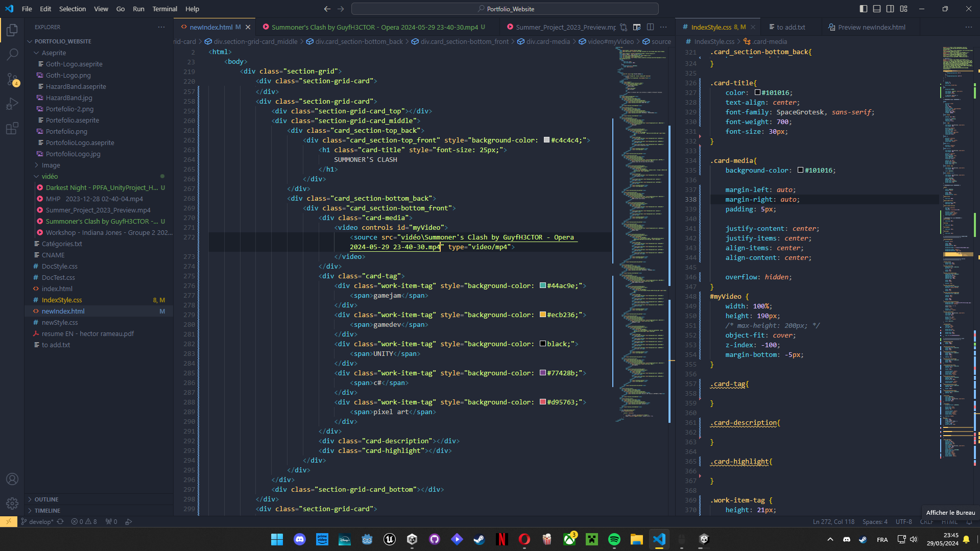The width and height of the screenshot is (980, 551).
Task: Open the Terminal menu
Action: (x=164, y=9)
